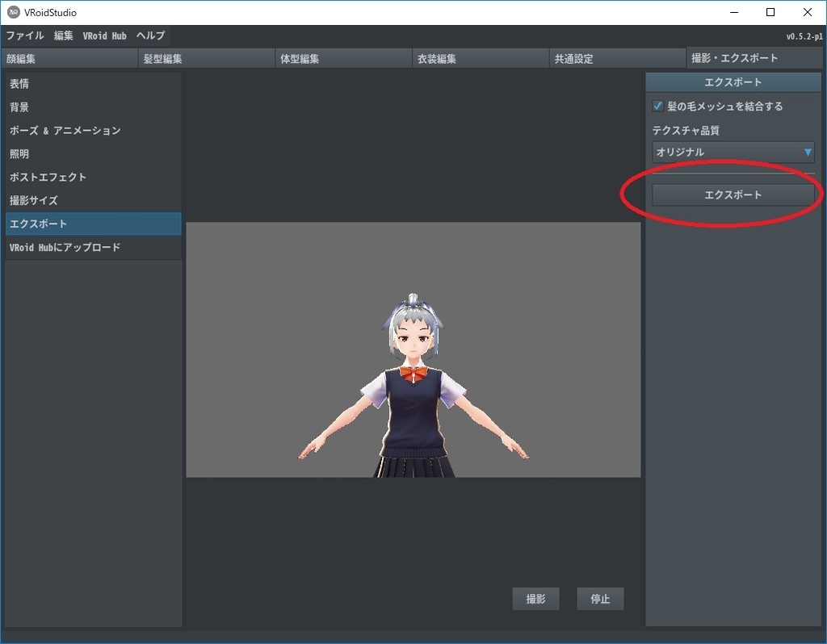Click the テクスチャ品質 label
The height and width of the screenshot is (644, 827).
[x=686, y=130]
